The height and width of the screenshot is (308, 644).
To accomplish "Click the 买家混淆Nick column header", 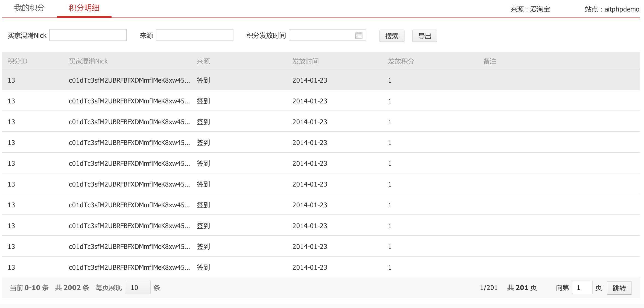I will (x=88, y=61).
